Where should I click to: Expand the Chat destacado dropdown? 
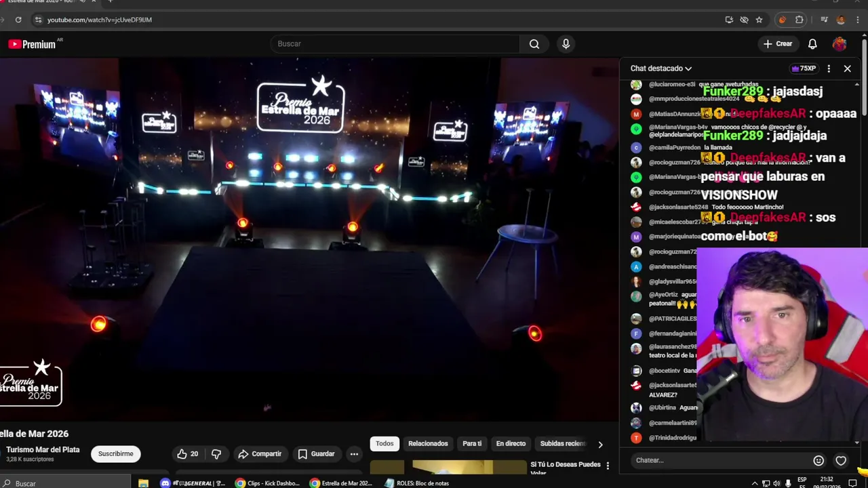point(661,68)
